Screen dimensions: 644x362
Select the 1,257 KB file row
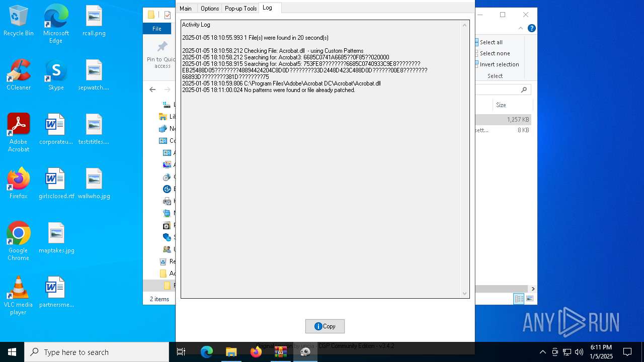pyautogui.click(x=503, y=120)
